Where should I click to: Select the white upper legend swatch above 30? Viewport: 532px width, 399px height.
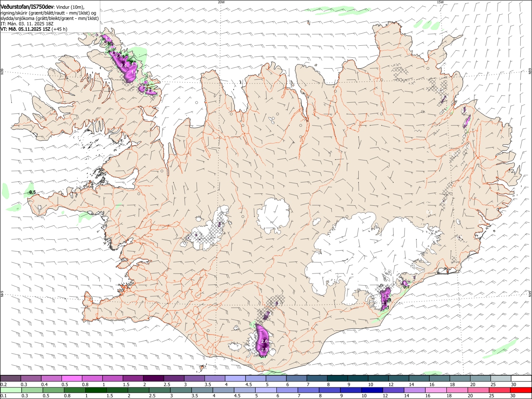pyautogui.click(x=521, y=378)
